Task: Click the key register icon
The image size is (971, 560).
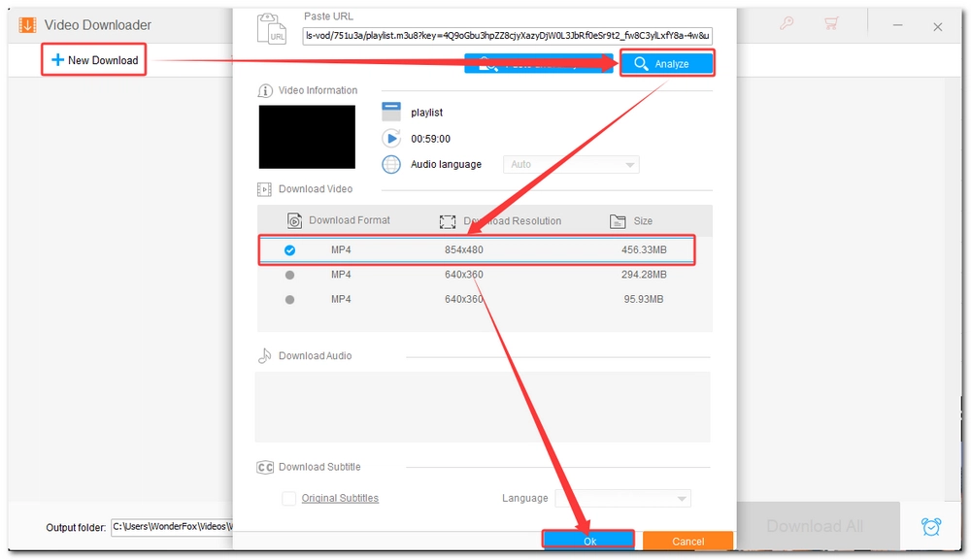Action: pos(787,25)
